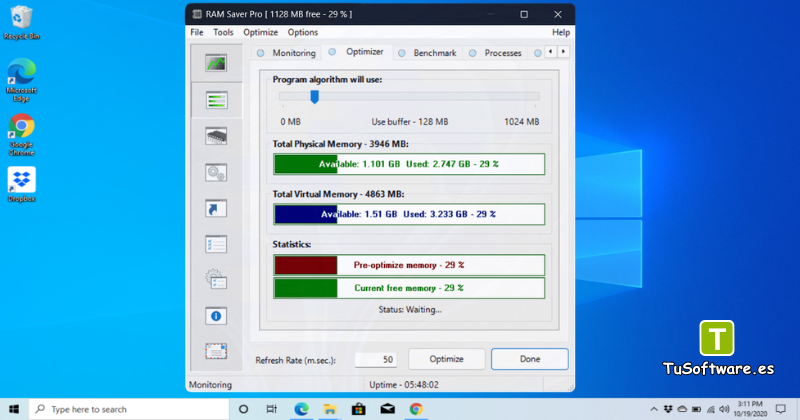Click the Done button
This screenshot has height=420, width=800.
tap(530, 359)
